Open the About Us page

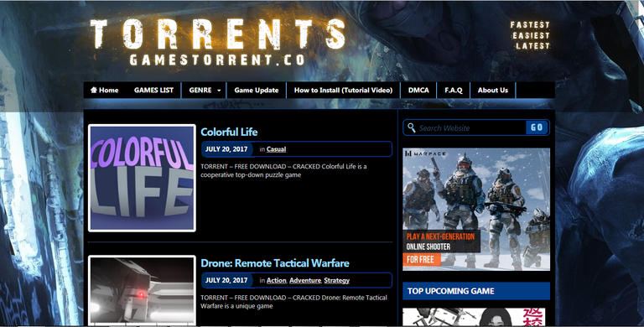tap(493, 91)
